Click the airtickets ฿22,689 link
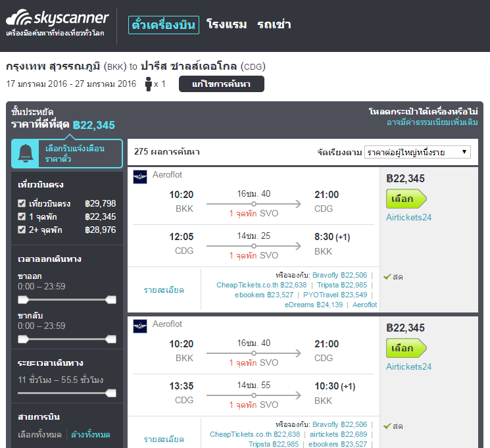This screenshot has height=448, width=490. pos(339,434)
